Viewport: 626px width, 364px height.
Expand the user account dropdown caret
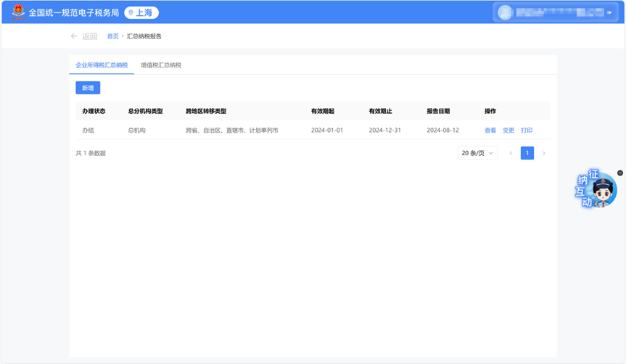(609, 13)
